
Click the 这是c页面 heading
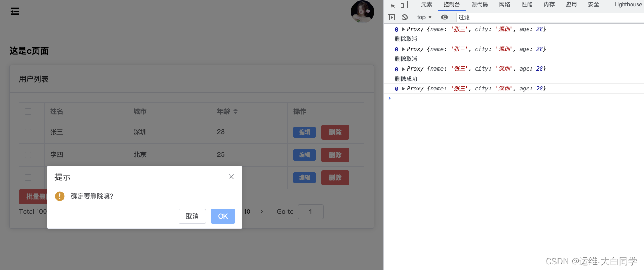(29, 51)
